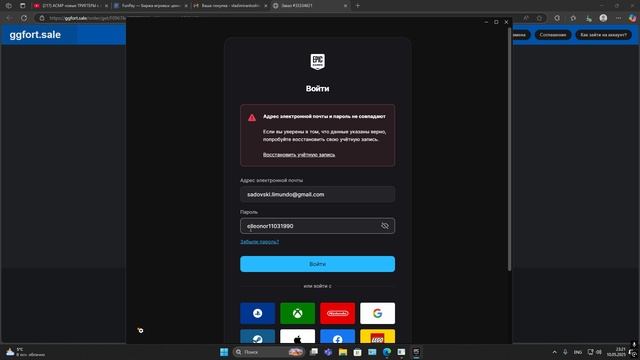This screenshot has width=640, height=360.
Task: Open the Как зайти на аккаунт? button
Action: pyautogui.click(x=604, y=35)
